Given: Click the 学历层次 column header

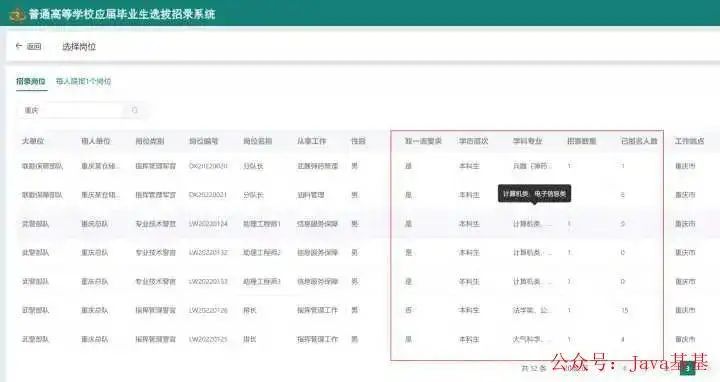Looking at the screenshot, I should (473, 141).
